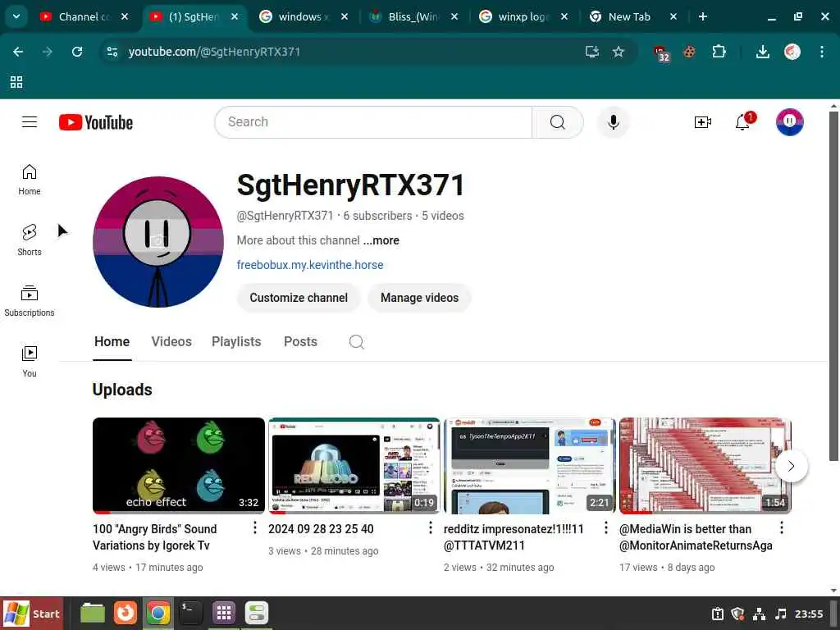Open the apps grid bookmark icon

point(16,82)
